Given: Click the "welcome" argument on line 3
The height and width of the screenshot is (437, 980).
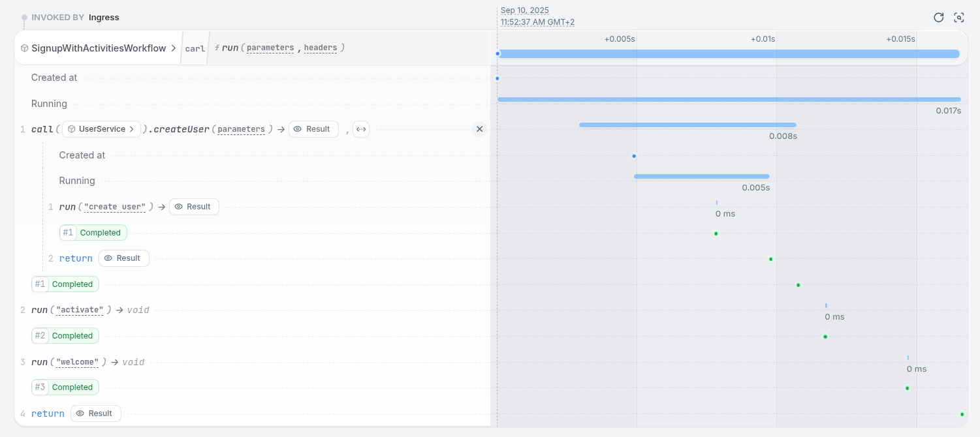Looking at the screenshot, I should click(77, 362).
